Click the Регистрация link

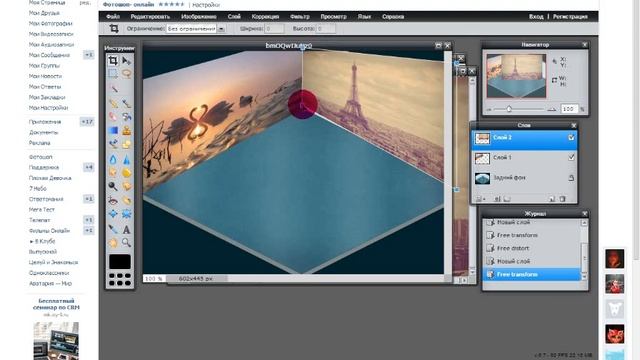570,17
